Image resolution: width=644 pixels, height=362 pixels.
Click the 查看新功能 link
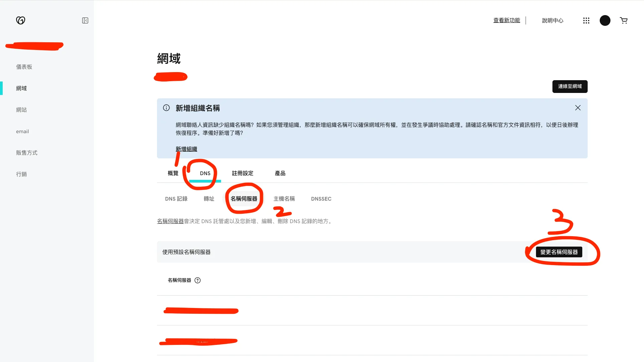[506, 20]
